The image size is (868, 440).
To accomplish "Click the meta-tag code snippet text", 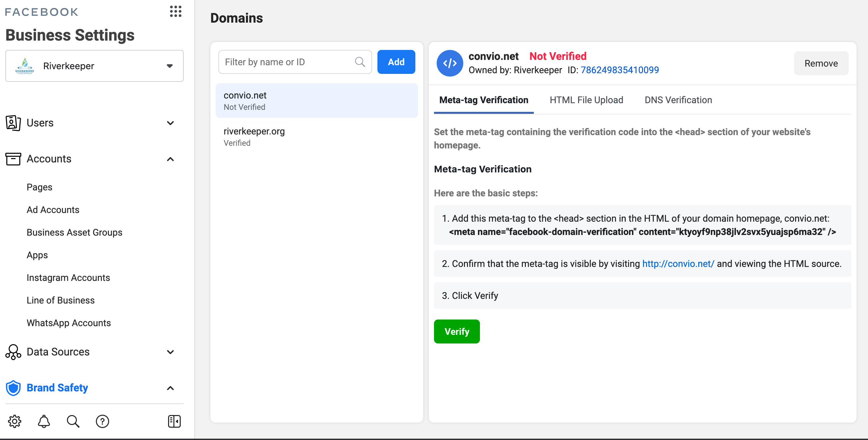I will click(x=642, y=232).
